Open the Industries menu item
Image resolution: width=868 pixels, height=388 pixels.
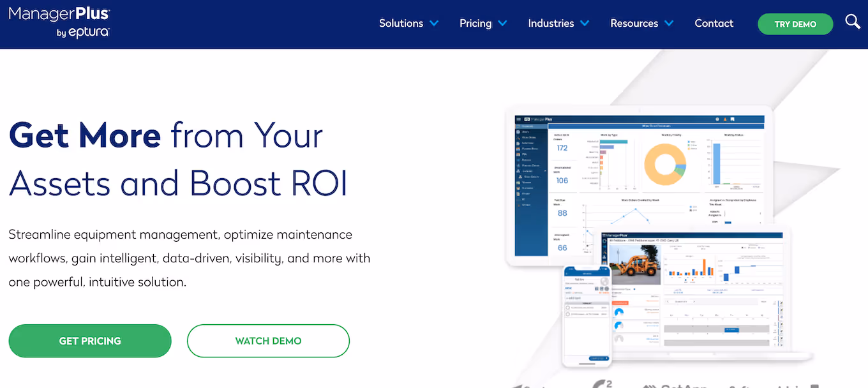click(551, 24)
